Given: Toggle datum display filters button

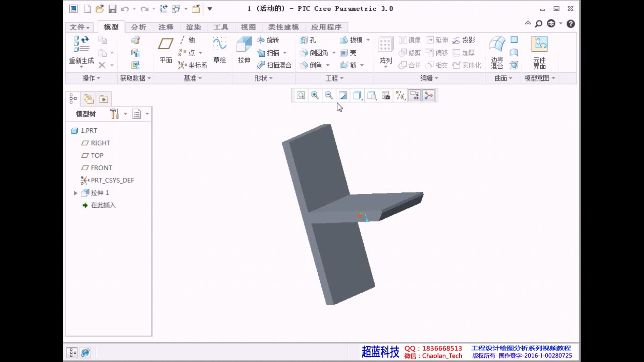Looking at the screenshot, I should (x=400, y=96).
